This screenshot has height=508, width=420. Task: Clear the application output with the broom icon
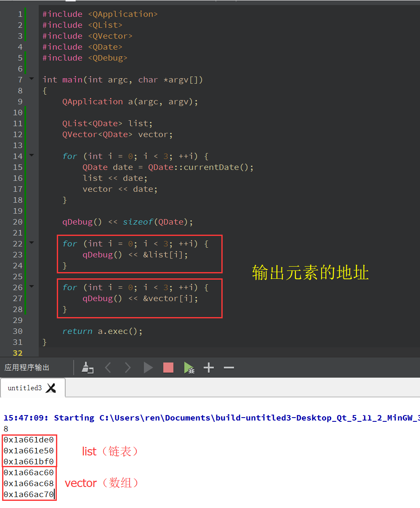88,368
